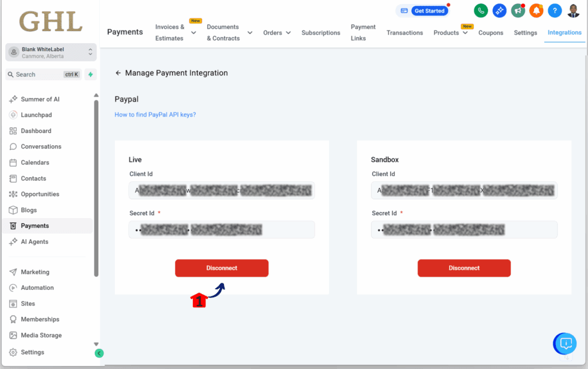The width and height of the screenshot is (588, 369).
Task: Open the Blank WhiteLabel account switcher
Action: pos(51,52)
